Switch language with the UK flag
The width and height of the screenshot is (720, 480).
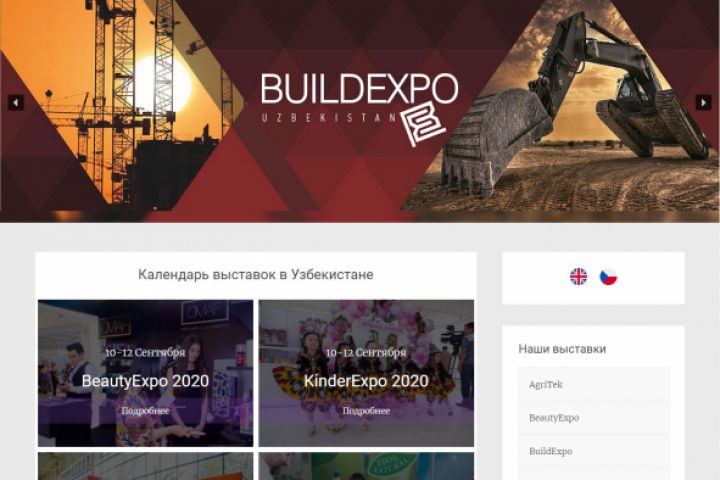[x=578, y=277]
